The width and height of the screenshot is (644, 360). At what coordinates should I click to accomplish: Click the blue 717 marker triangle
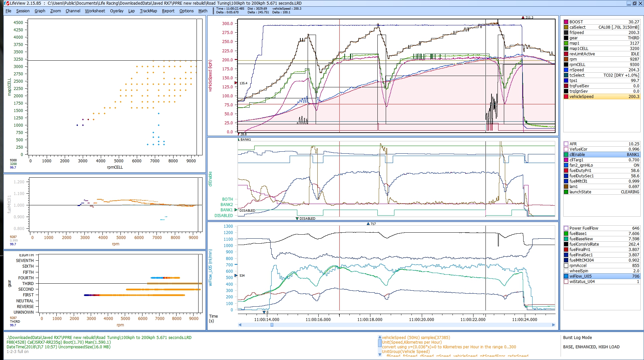368,224
